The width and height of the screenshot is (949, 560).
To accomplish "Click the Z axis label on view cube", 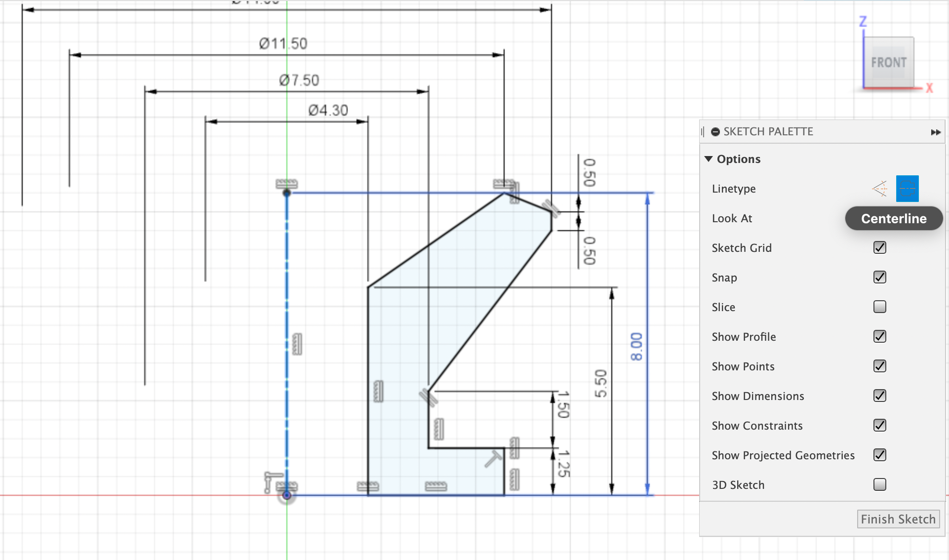I will click(863, 22).
